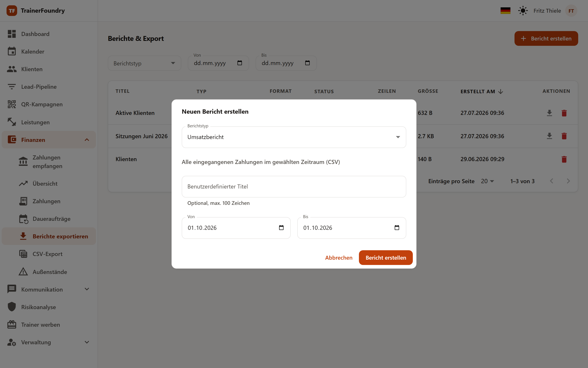Expand the Kommunikation sidebar section
This screenshot has height=368, width=588.
(87, 289)
